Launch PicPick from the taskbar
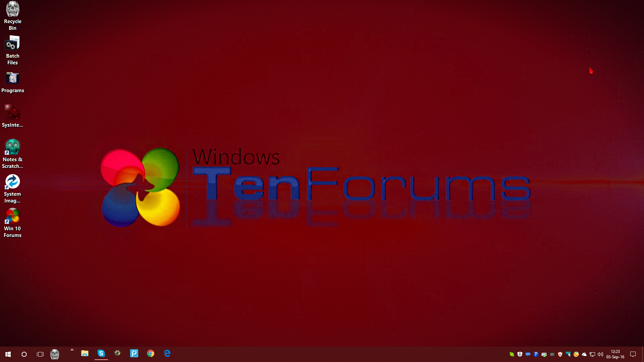 click(x=134, y=354)
